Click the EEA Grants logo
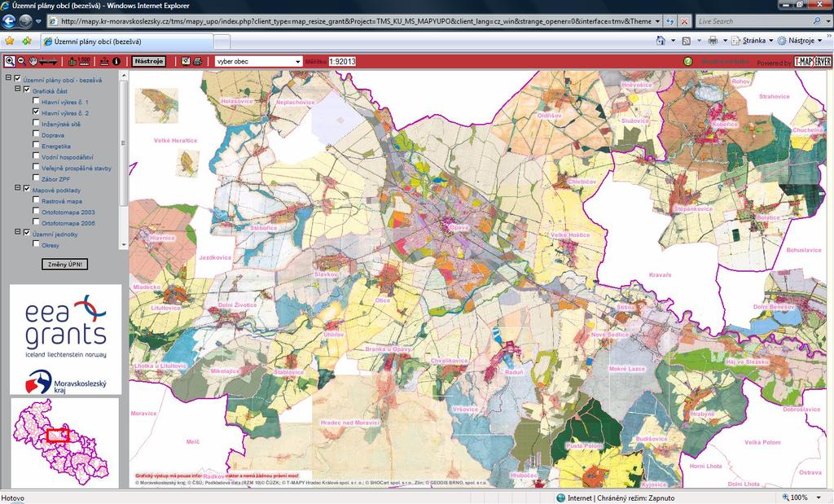The width and height of the screenshot is (834, 504). pos(65,326)
